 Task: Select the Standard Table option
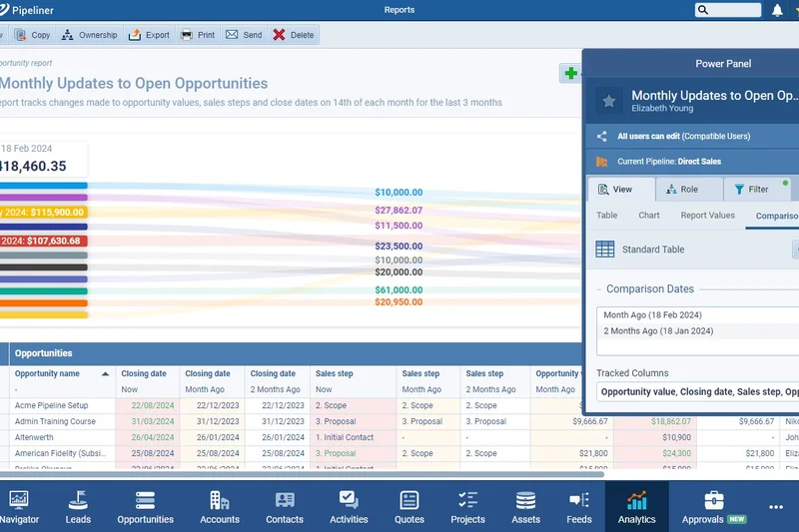coord(653,250)
